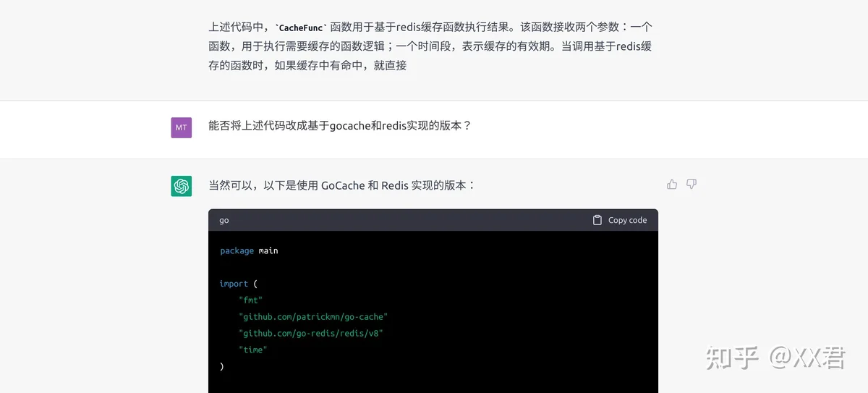
Task: Click the "time" import string
Action: click(x=253, y=350)
